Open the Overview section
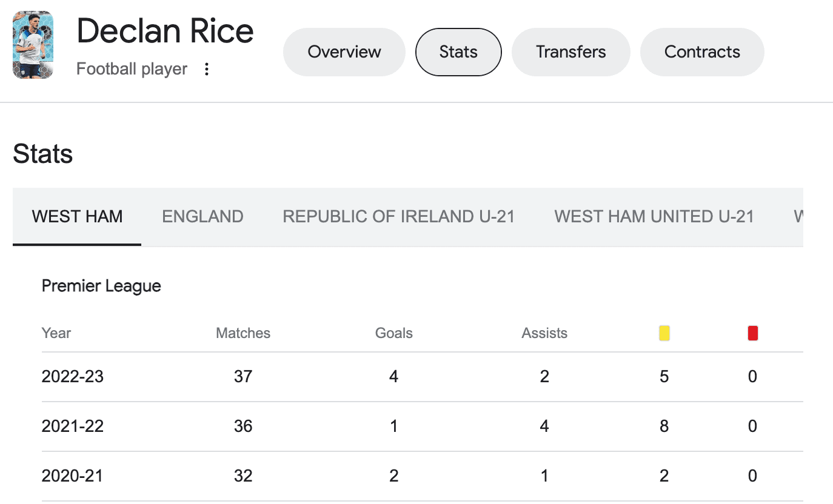The image size is (833, 504). [344, 52]
